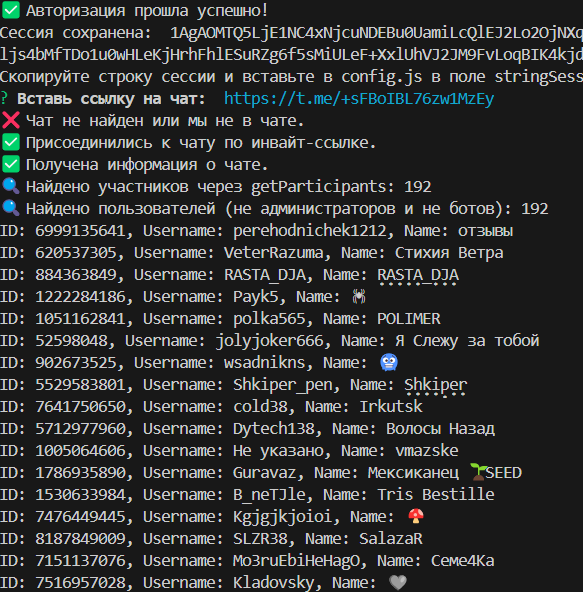
Task: Click the text 'Присоединились к чату по инвайт-ссылке.'
Action: 201,143
